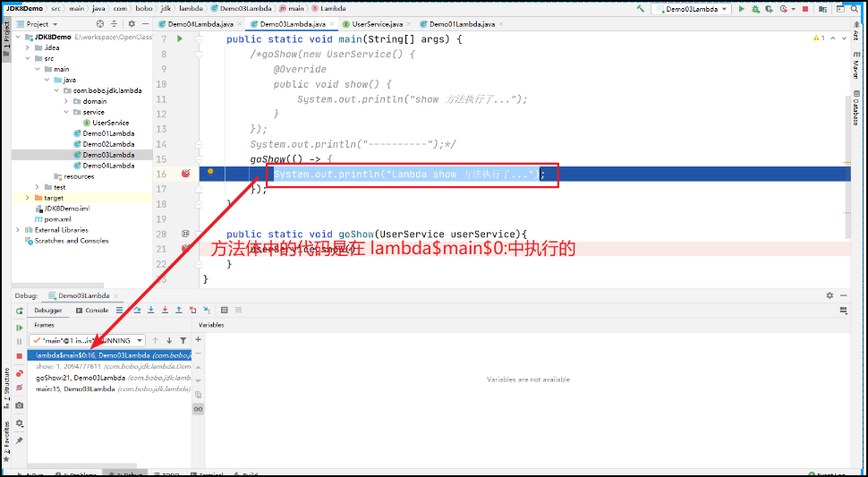868x477 pixels.
Task: Open the Maven tool window on right edge
Action: (x=856, y=65)
